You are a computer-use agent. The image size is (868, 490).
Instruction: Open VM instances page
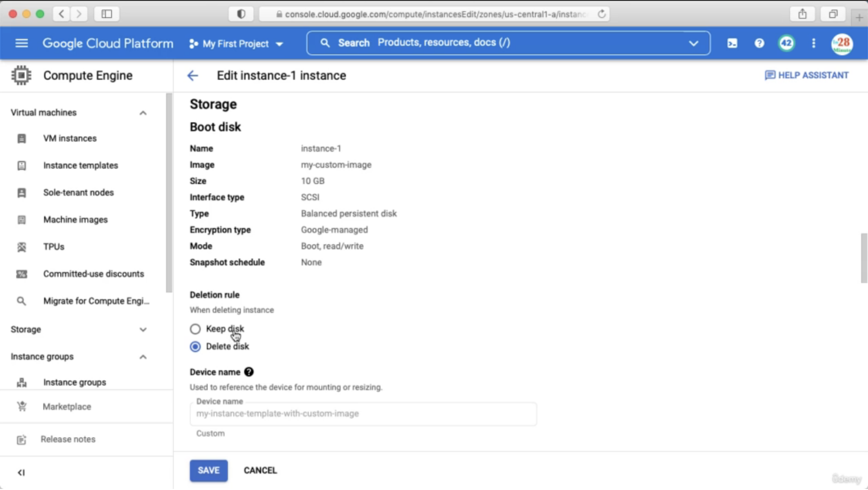coord(70,138)
